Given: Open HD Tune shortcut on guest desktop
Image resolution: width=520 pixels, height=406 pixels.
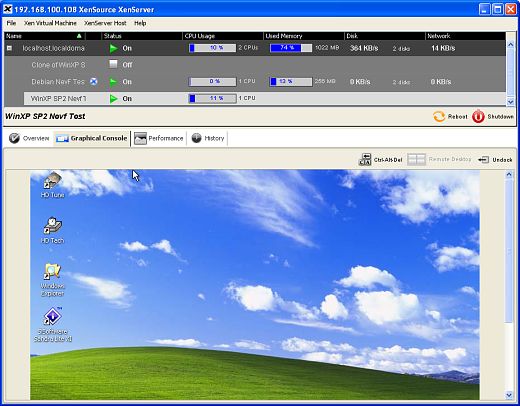Looking at the screenshot, I should 52,185.
